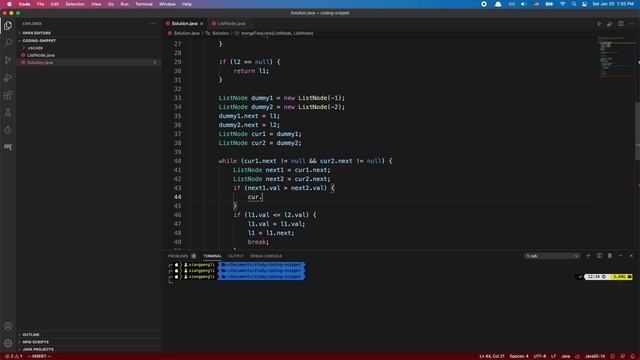Select the TERMINAL panel tab
The image size is (640, 360).
tap(212, 256)
